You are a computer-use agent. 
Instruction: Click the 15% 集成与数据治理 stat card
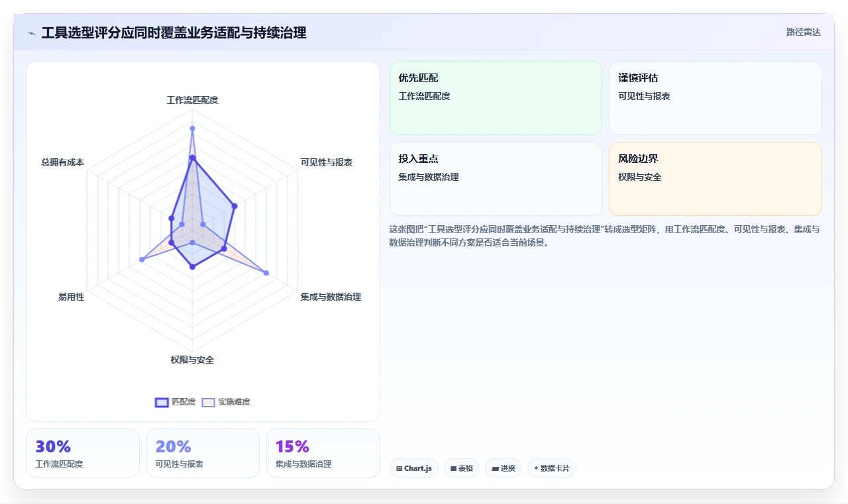(323, 453)
